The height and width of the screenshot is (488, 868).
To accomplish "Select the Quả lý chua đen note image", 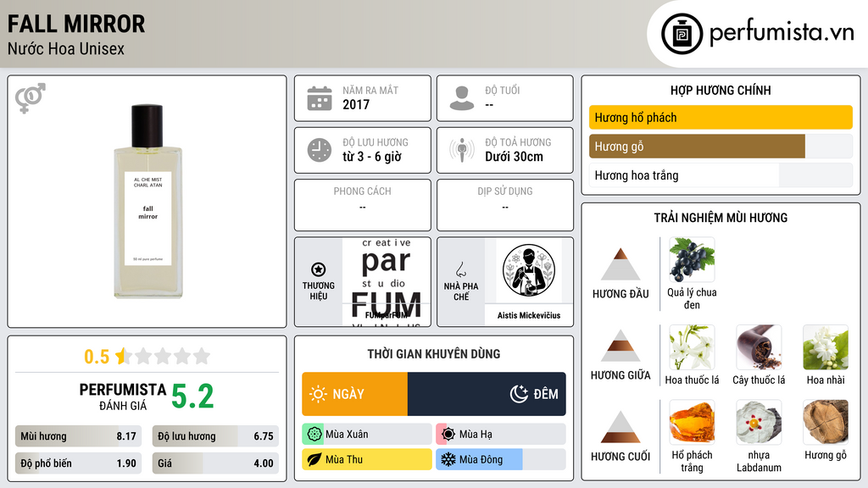I will (x=692, y=260).
